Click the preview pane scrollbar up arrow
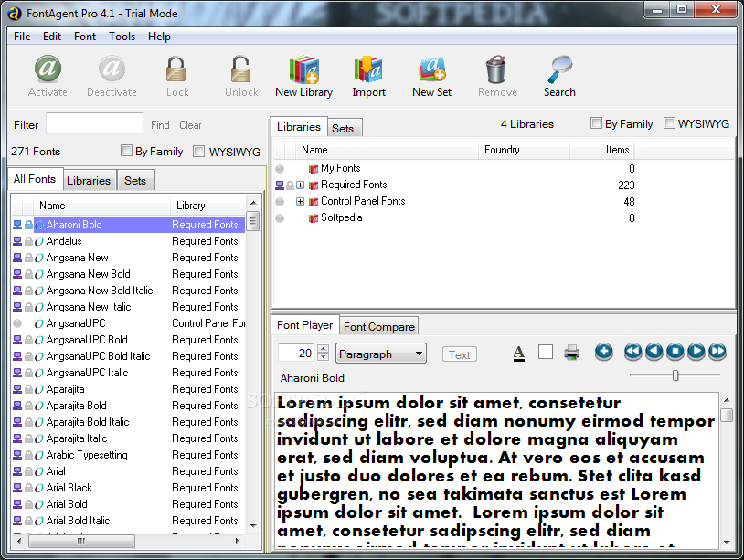Screen dimensions: 744x560 pos(727,401)
